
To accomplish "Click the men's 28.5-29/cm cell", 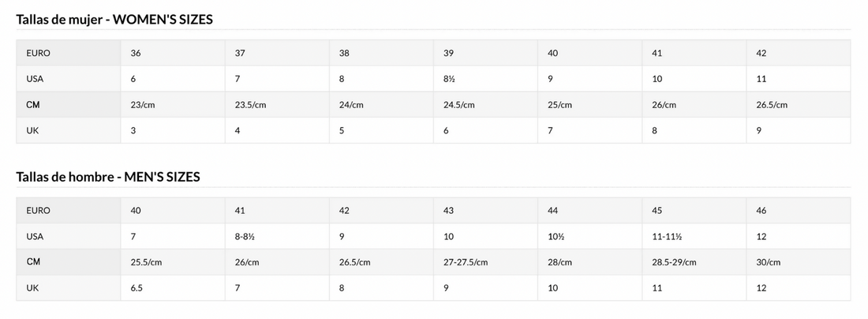I will [675, 262].
